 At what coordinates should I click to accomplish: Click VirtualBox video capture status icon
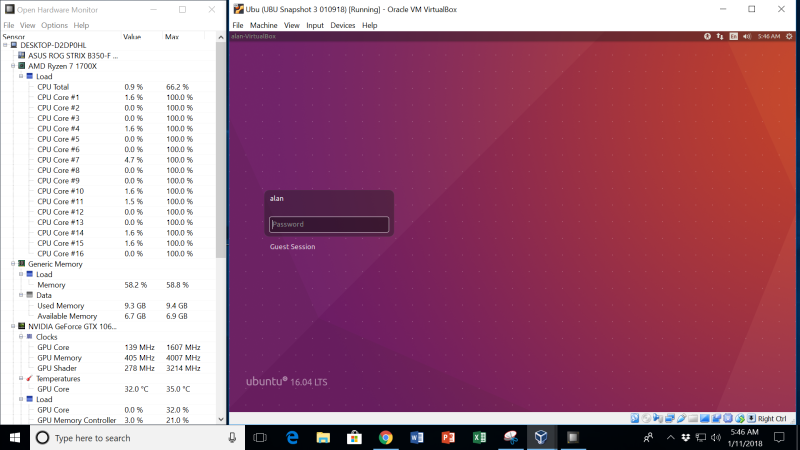716,418
